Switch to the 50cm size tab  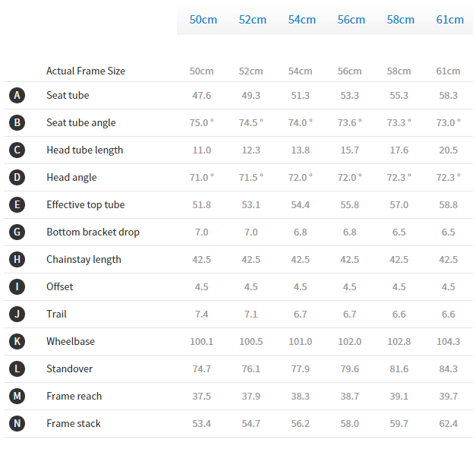coord(203,20)
